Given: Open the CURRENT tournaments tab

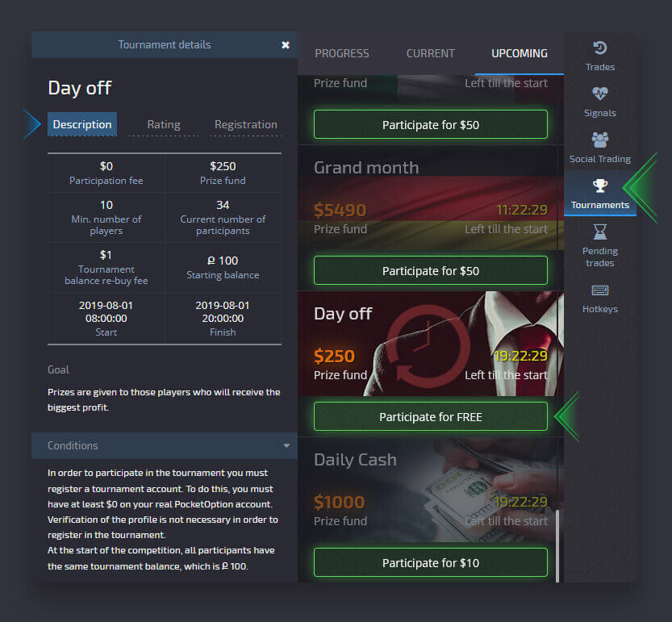Looking at the screenshot, I should pos(430,53).
